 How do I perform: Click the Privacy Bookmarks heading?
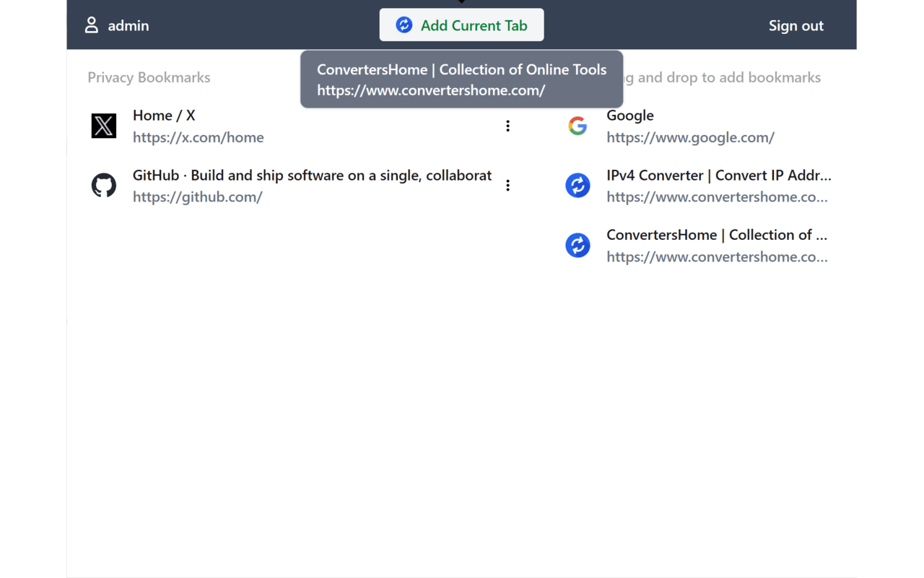click(149, 77)
